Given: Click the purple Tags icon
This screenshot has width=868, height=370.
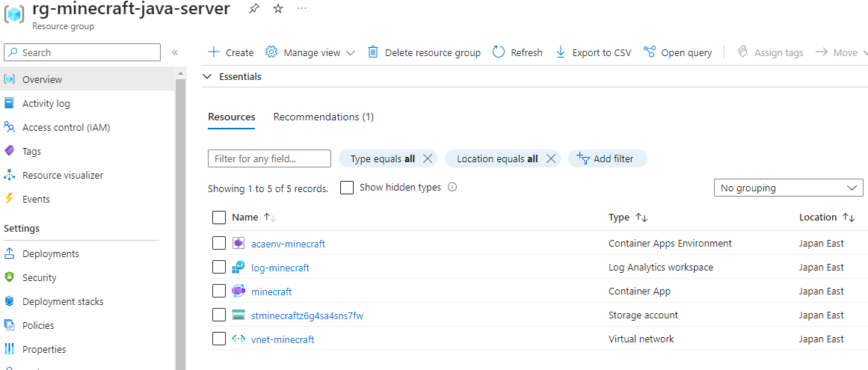Looking at the screenshot, I should click(10, 151).
